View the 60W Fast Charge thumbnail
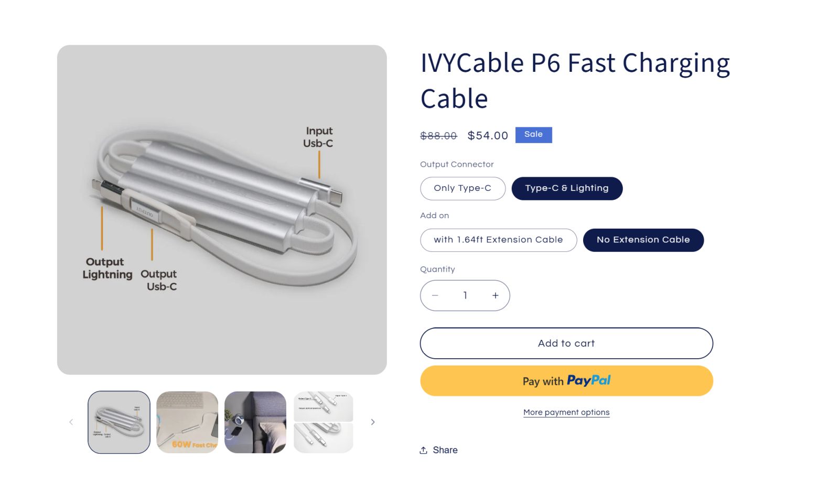Screen dimensions: 839x504 [x=187, y=422]
